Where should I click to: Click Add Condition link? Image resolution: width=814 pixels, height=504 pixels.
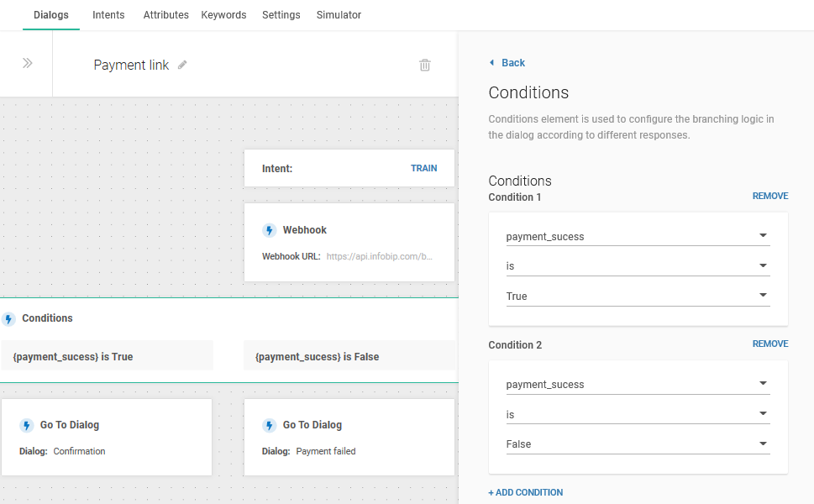click(526, 492)
